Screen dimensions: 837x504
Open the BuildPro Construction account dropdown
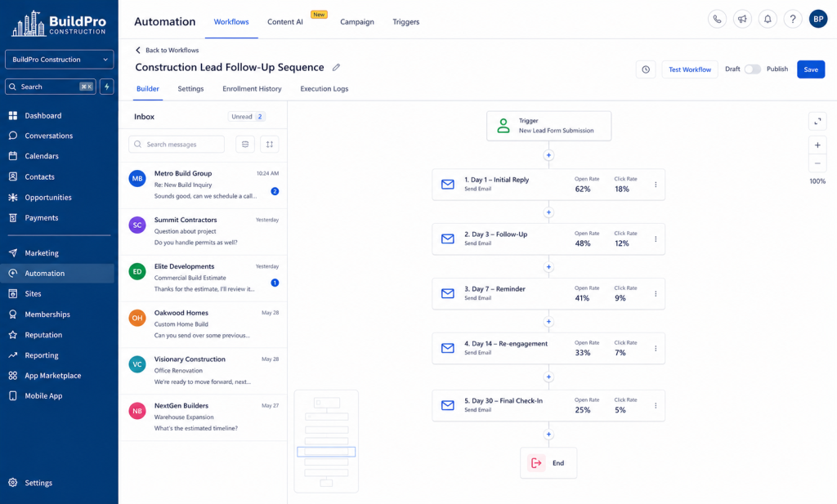(59, 59)
